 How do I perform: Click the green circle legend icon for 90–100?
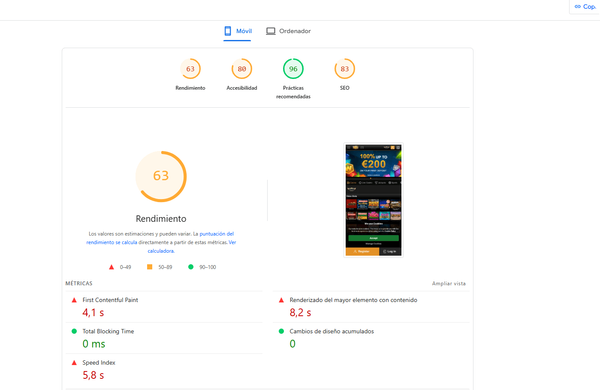click(191, 267)
